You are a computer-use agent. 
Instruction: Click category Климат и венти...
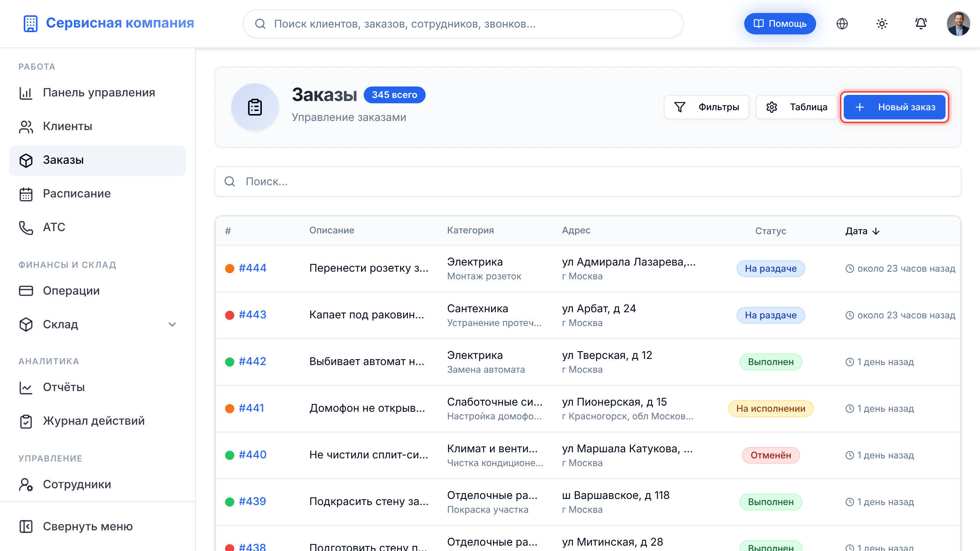(x=493, y=449)
